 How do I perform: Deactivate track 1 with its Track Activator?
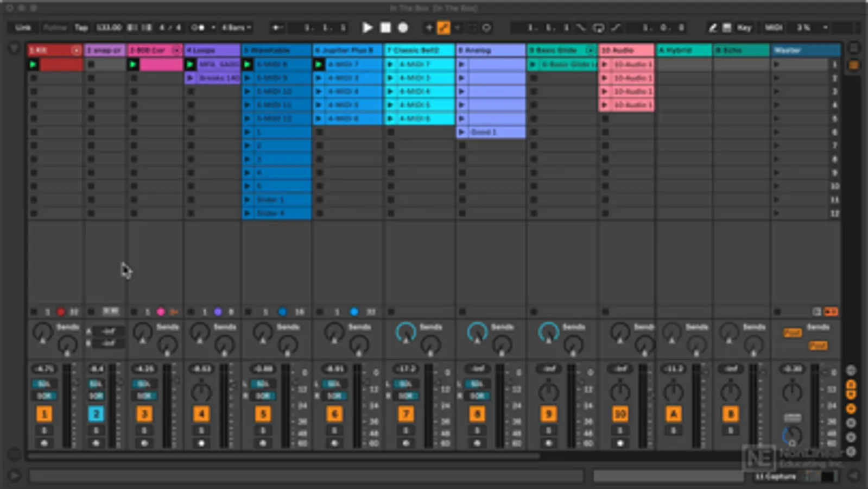click(44, 415)
